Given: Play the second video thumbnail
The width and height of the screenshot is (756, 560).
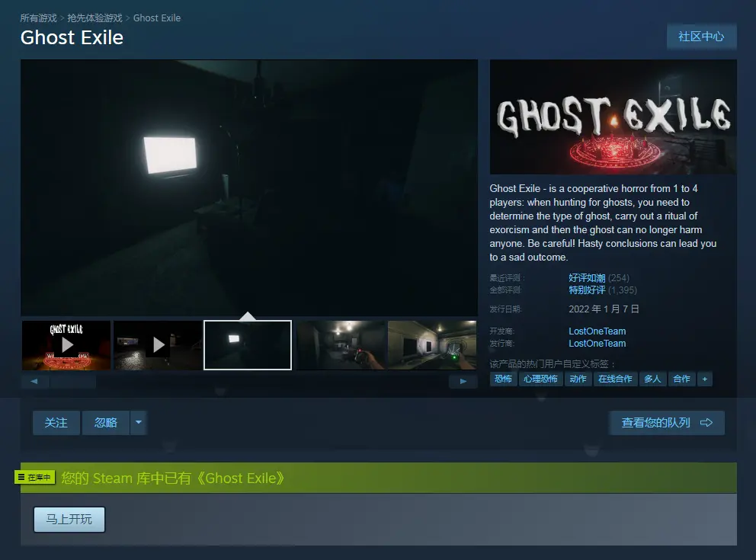Looking at the screenshot, I should 158,345.
